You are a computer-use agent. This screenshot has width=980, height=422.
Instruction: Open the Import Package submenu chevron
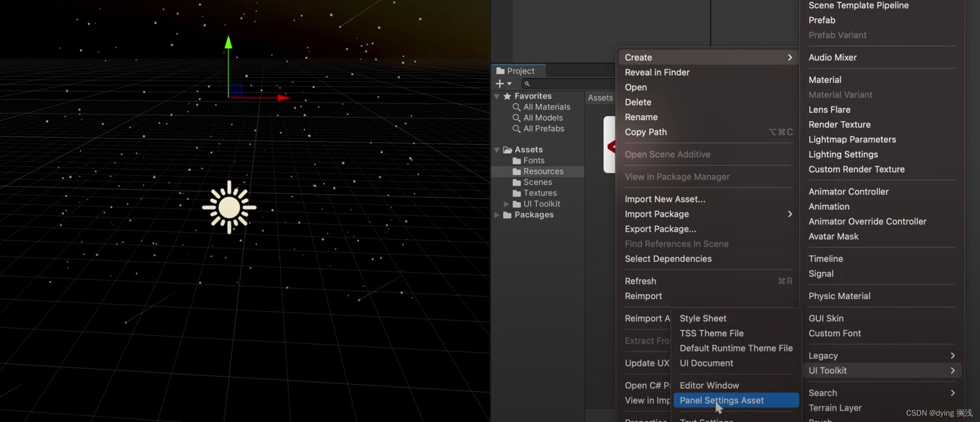tap(790, 214)
